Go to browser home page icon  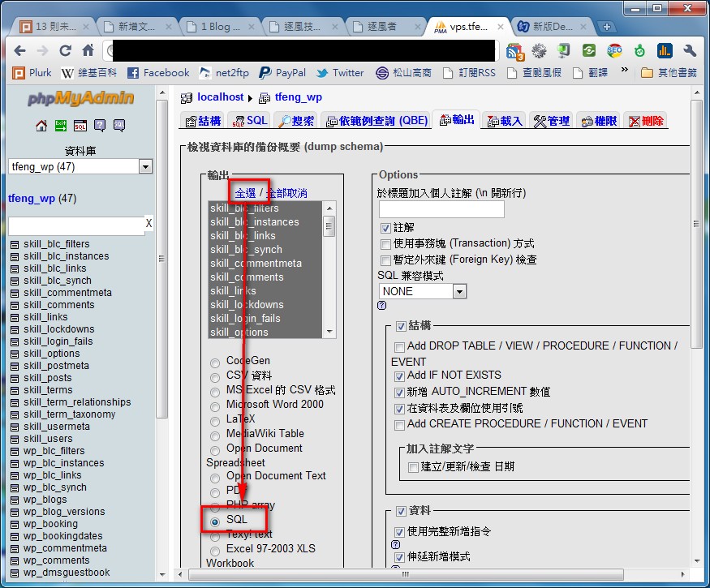click(x=88, y=50)
